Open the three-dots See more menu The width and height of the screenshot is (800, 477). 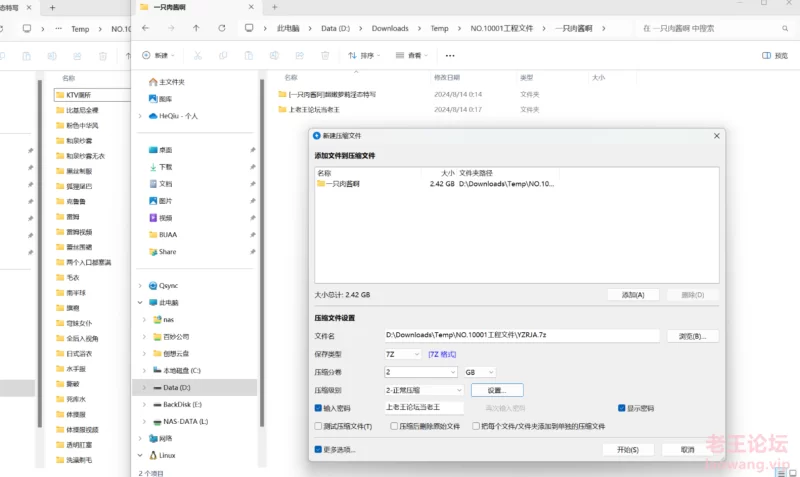point(450,56)
